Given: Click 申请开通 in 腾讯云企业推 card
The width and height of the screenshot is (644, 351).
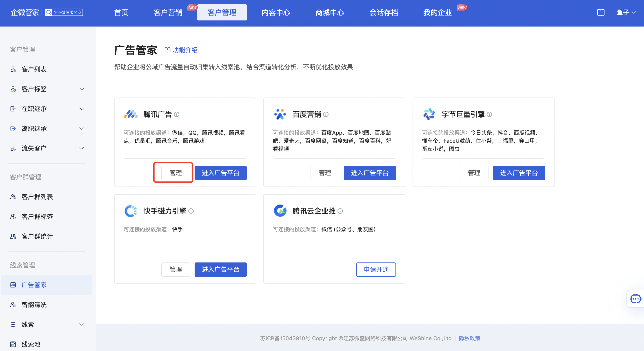Looking at the screenshot, I should [x=376, y=270].
